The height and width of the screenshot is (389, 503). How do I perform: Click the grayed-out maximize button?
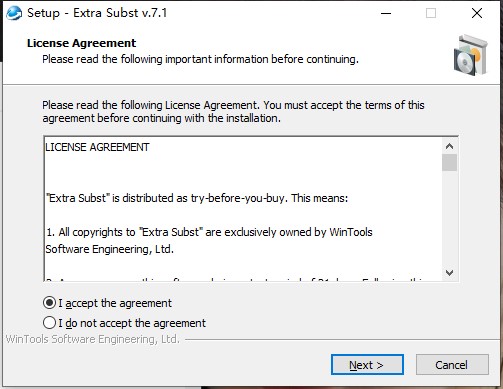[431, 13]
